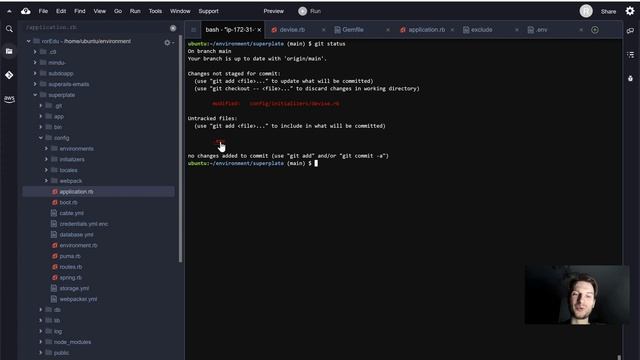Open file tree settings gear dropdown
The width and height of the screenshot is (640, 360).
pyautogui.click(x=168, y=42)
